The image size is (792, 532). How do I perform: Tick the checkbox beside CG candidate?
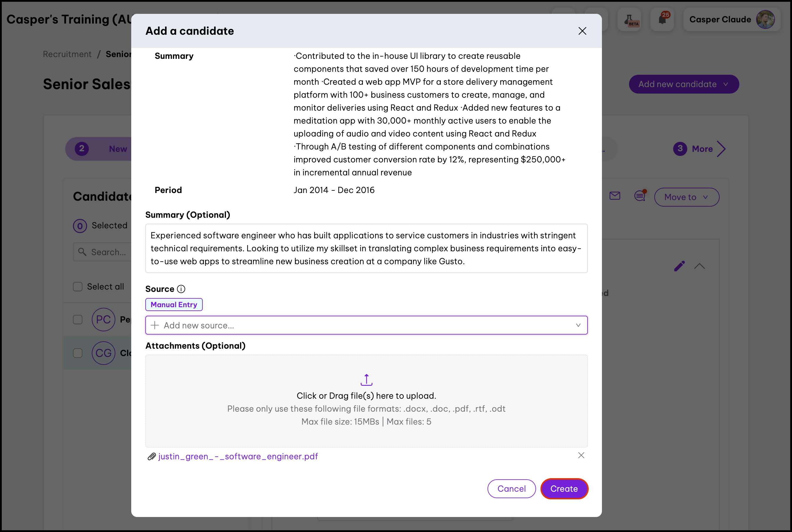pyautogui.click(x=78, y=353)
